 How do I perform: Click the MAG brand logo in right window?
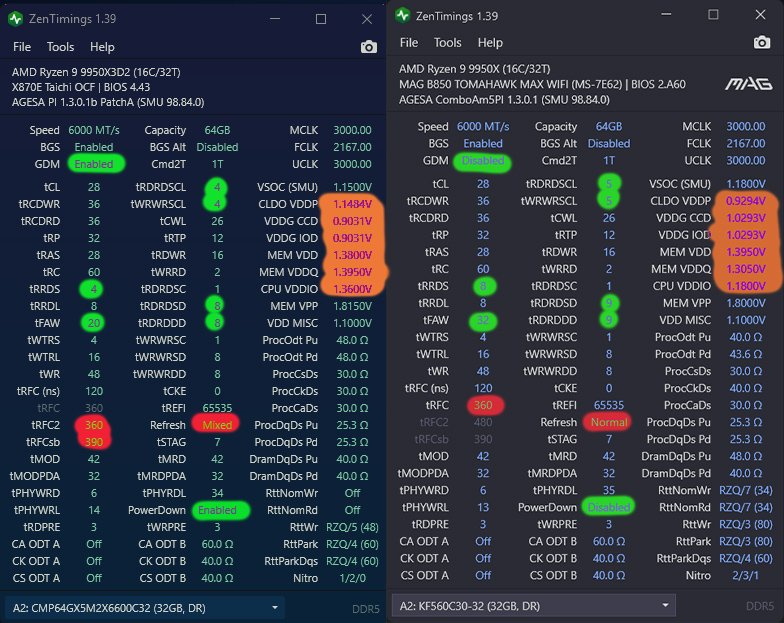748,84
